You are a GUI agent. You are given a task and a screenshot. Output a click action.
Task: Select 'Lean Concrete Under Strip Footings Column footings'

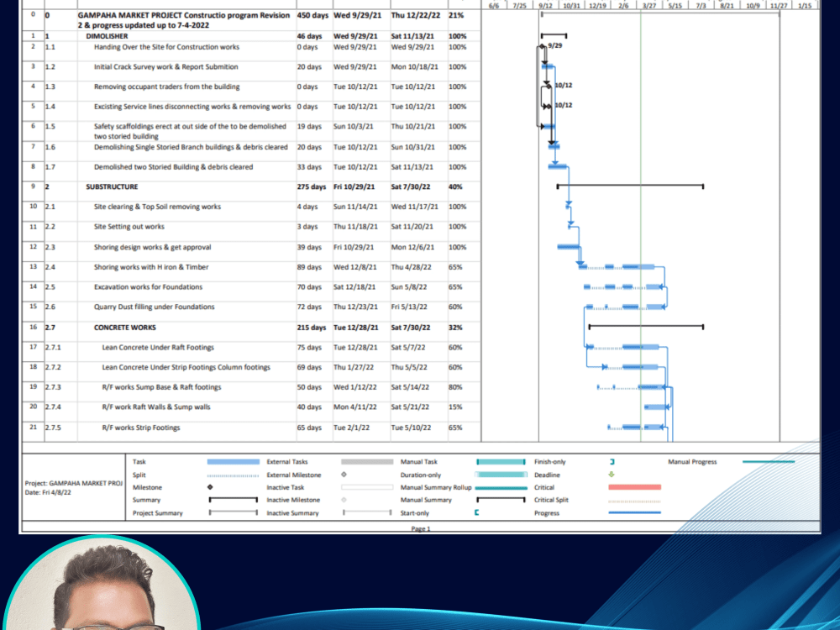tap(186, 368)
